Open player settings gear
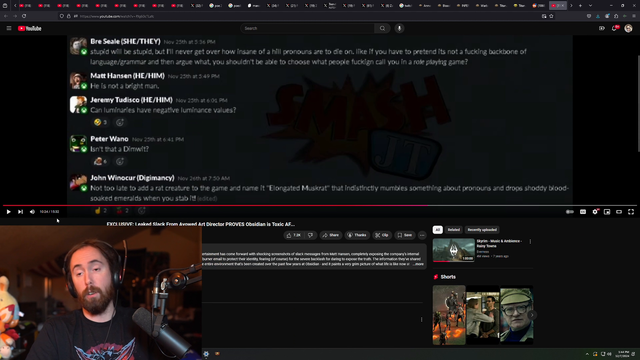 pyautogui.click(x=595, y=211)
